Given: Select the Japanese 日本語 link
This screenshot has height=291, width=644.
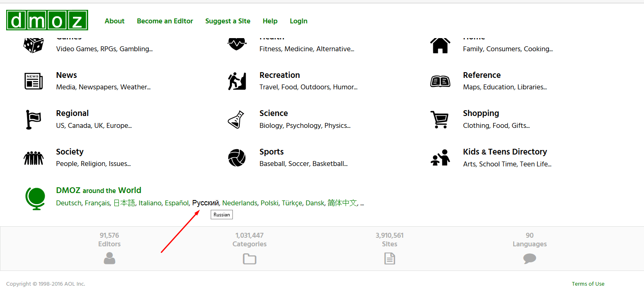Looking at the screenshot, I should click(124, 203).
